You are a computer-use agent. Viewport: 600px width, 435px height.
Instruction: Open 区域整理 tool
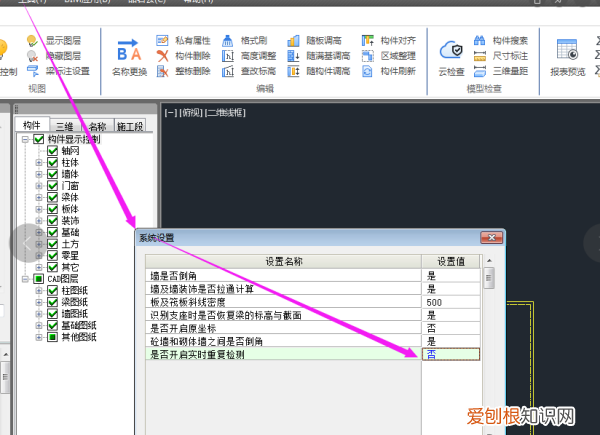coord(389,56)
